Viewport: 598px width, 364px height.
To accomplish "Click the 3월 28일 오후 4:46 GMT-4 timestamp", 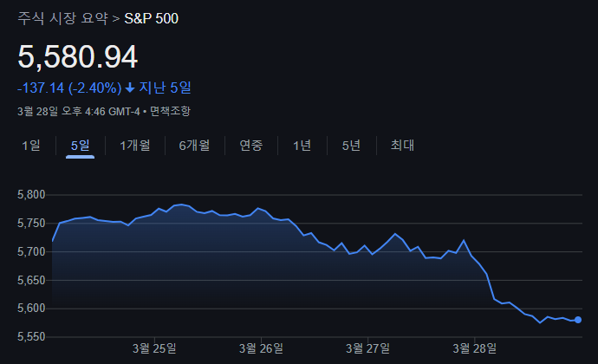I will 79,112.
